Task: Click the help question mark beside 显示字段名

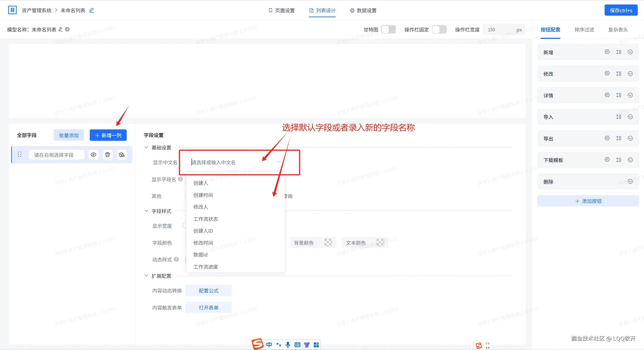Action: tap(180, 179)
